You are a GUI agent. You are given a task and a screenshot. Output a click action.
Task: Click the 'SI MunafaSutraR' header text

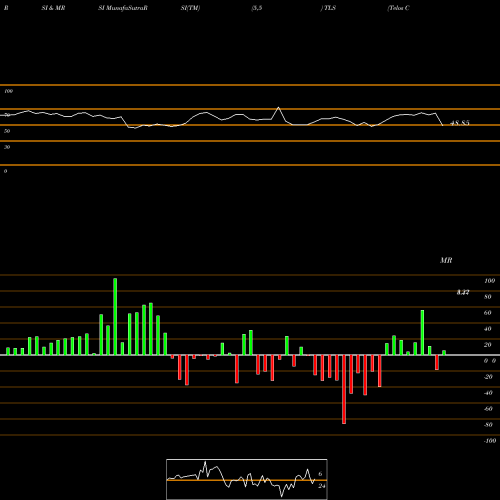[123, 8]
